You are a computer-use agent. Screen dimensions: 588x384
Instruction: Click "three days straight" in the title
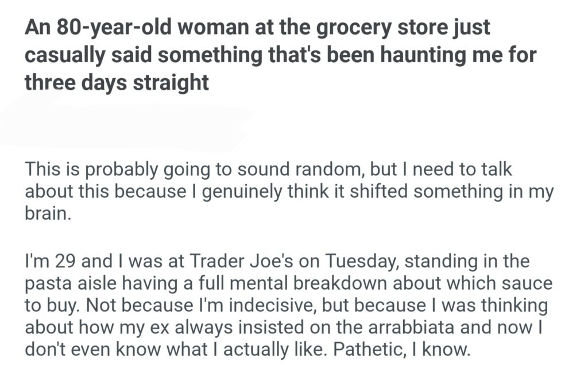click(x=117, y=82)
